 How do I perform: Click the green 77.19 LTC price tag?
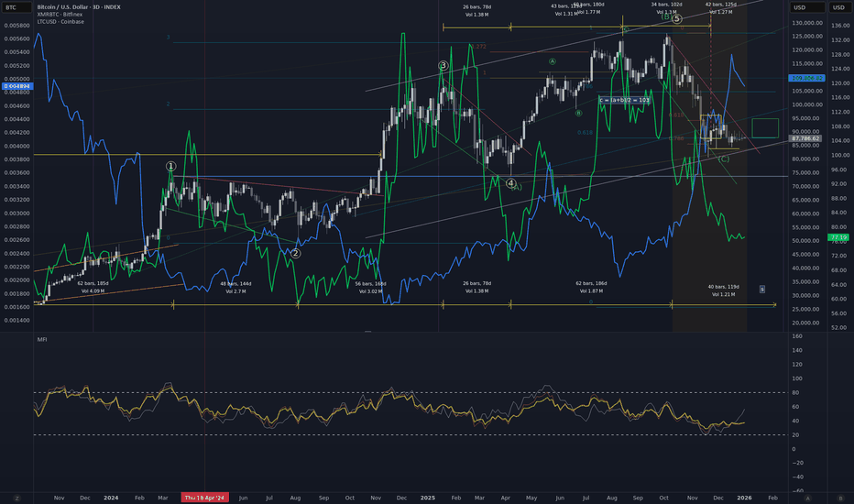[837, 237]
